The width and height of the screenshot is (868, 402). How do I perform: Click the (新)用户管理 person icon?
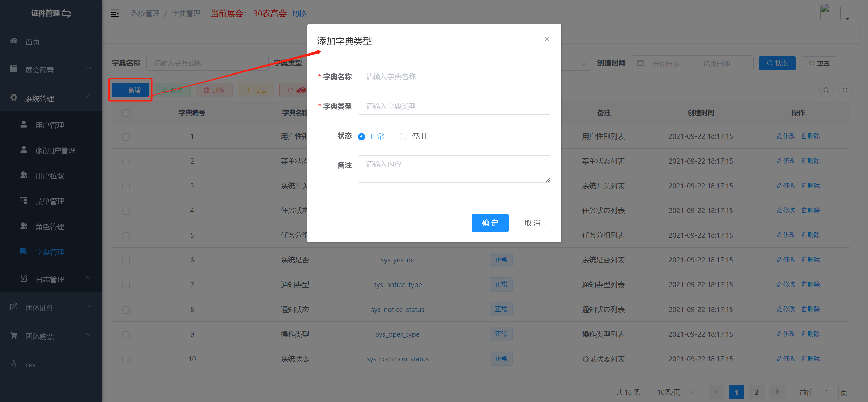24,150
